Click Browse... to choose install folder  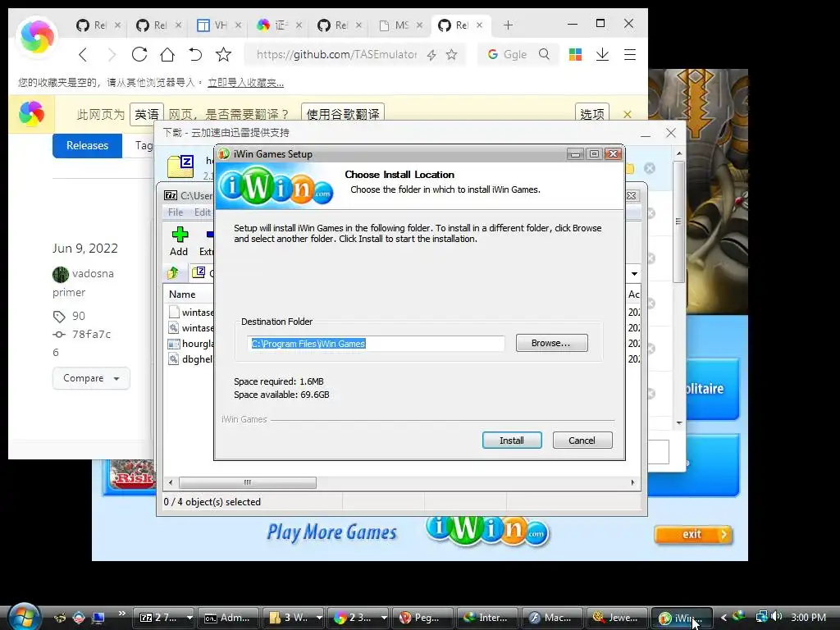click(551, 343)
